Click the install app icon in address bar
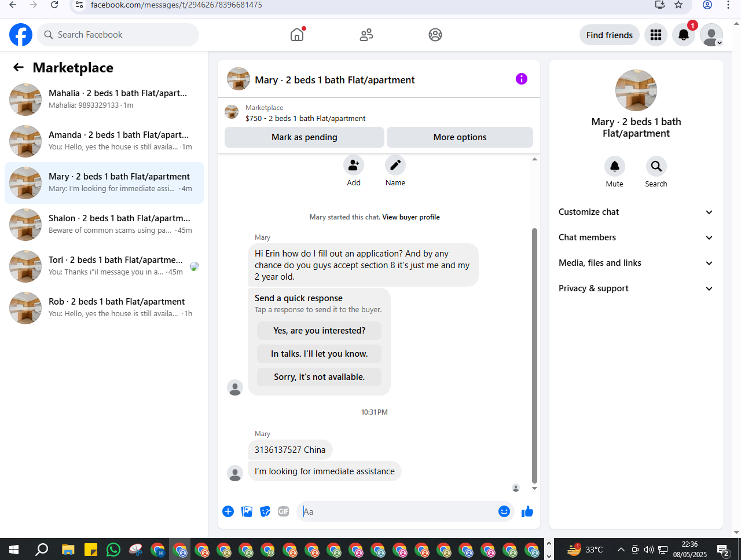741x560 pixels. point(659,5)
